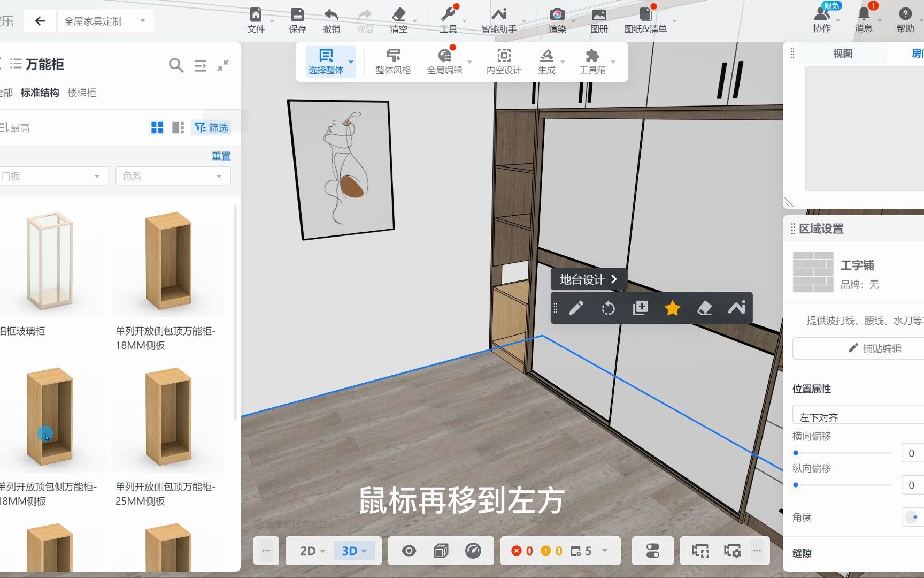Expand the 选择整体 dropdown arrow
924x578 pixels.
point(351,62)
